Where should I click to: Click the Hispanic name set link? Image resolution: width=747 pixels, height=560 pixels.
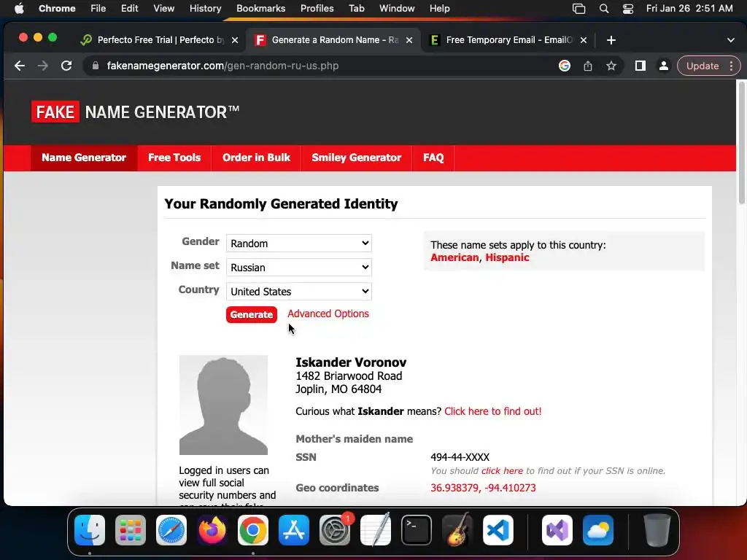[x=508, y=257]
